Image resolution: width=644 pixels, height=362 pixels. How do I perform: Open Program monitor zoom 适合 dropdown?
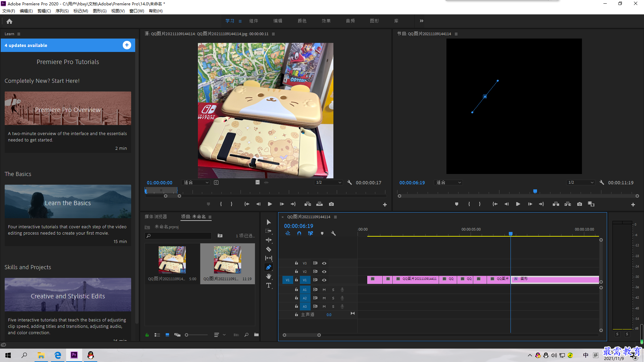click(448, 183)
